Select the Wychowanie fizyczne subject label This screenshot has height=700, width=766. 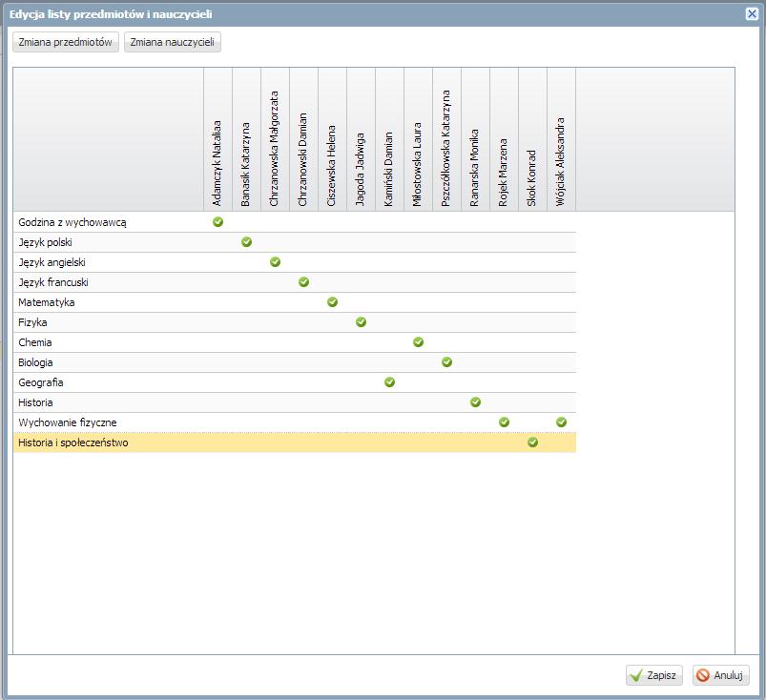pyautogui.click(x=68, y=422)
